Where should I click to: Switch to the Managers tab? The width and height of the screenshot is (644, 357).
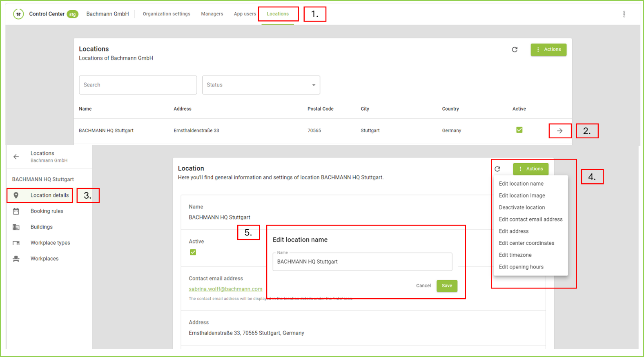tap(212, 14)
